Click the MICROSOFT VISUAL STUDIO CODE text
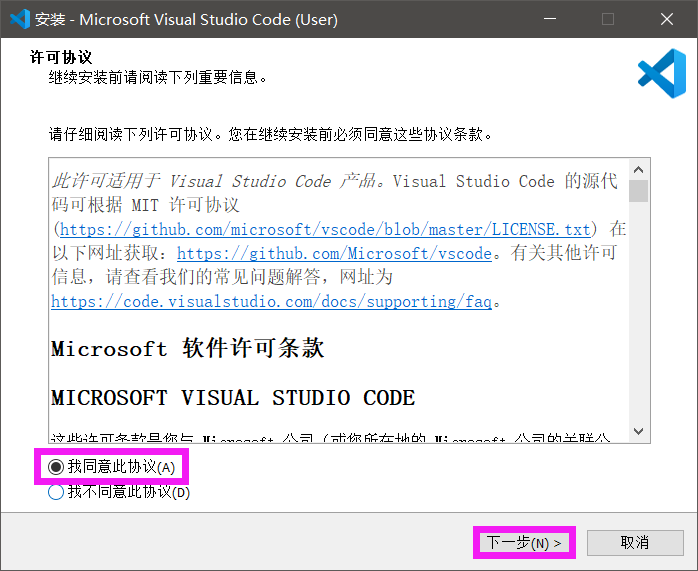 233,397
